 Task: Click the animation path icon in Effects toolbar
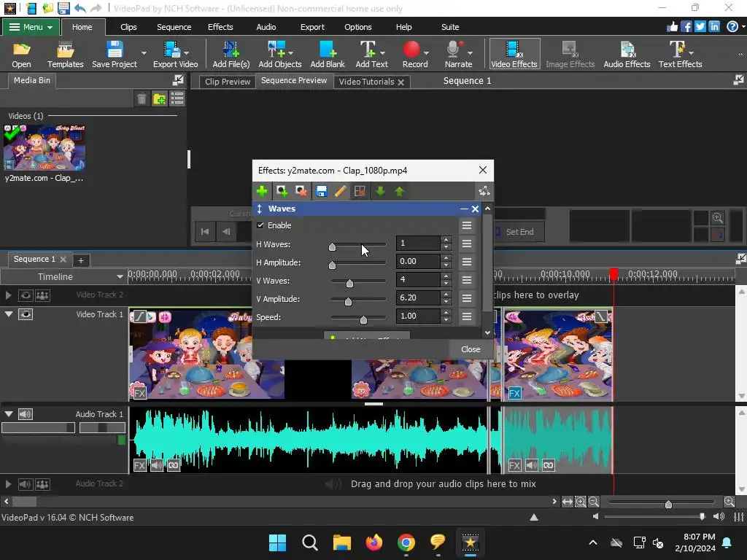coord(484,192)
